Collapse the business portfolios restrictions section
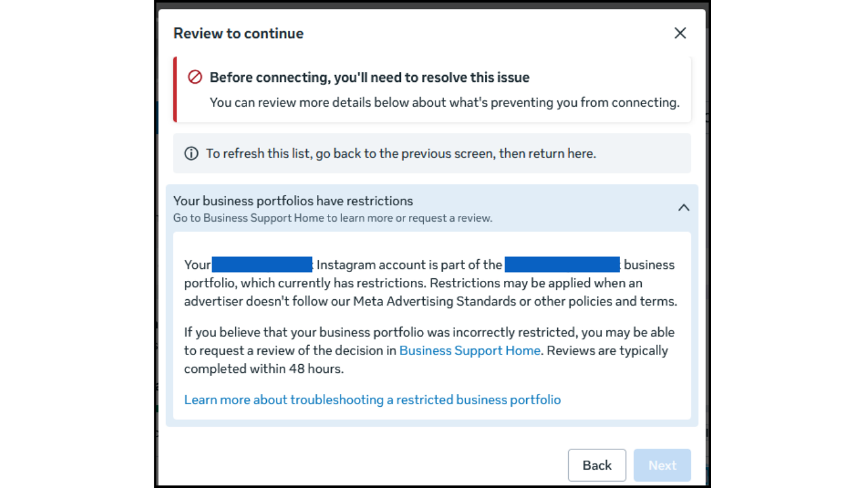 684,208
